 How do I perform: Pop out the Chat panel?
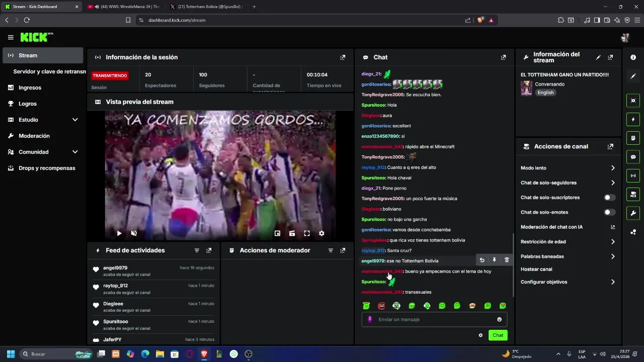point(503,57)
